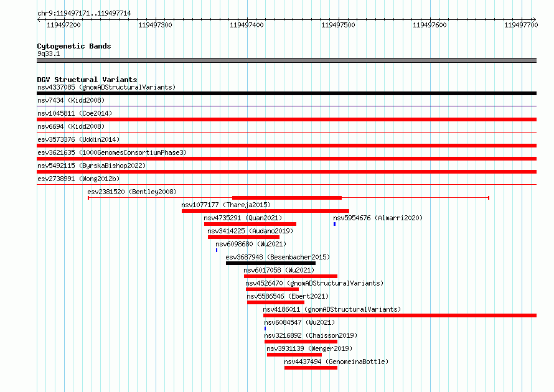Image resolution: width=554 pixels, height=392 pixels.
Task: Select the red nsv3414225 variant bar
Action: click(x=243, y=237)
